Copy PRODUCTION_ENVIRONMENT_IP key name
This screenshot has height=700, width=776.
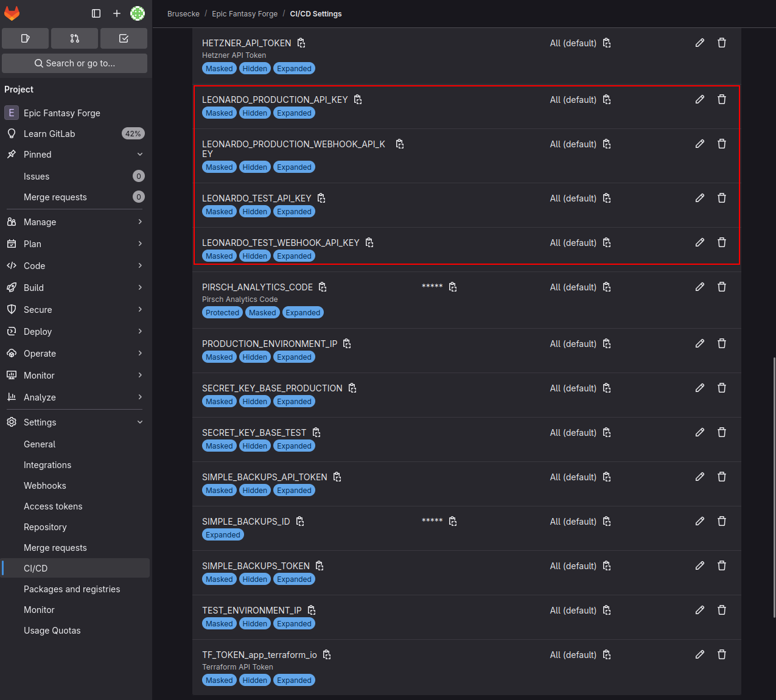(347, 344)
